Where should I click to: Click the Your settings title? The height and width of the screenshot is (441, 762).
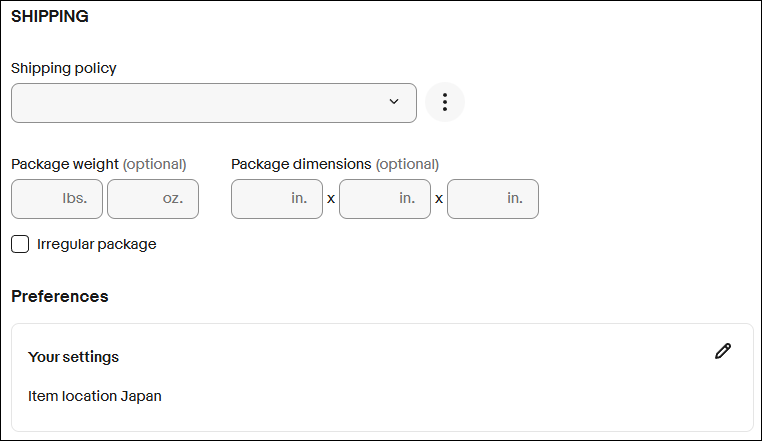point(73,357)
